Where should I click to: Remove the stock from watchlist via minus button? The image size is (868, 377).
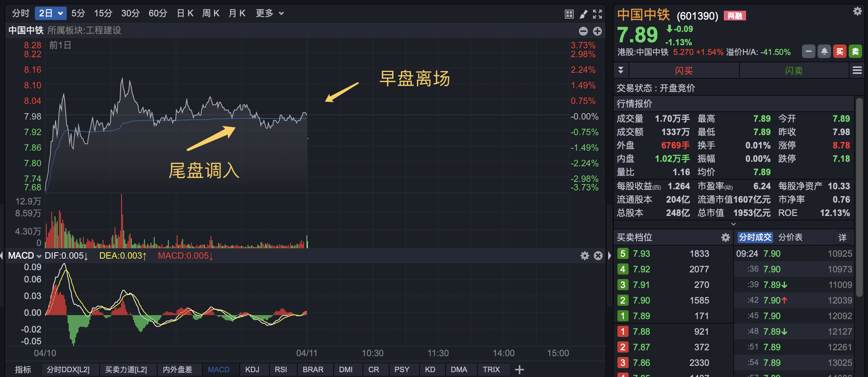pyautogui.click(x=809, y=52)
